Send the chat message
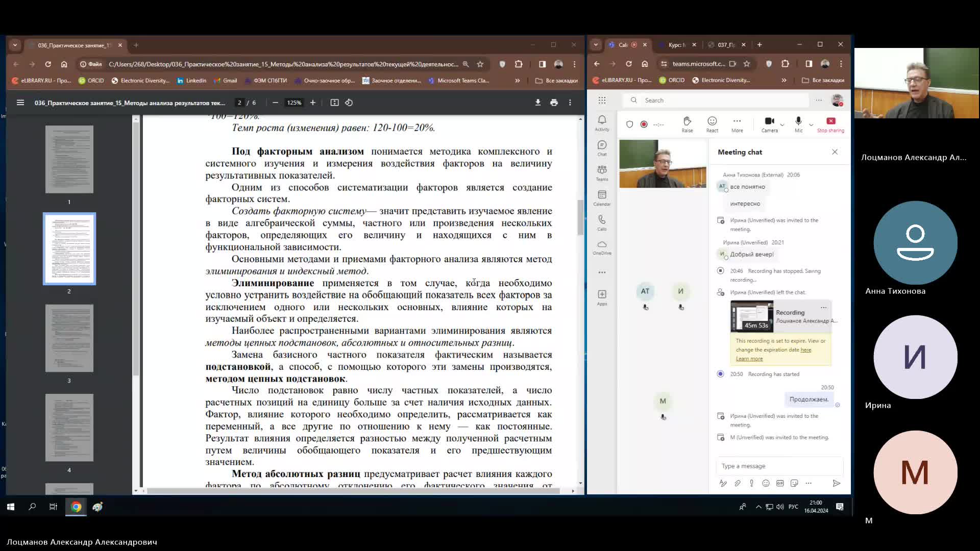This screenshot has width=980, height=551. tap(836, 483)
